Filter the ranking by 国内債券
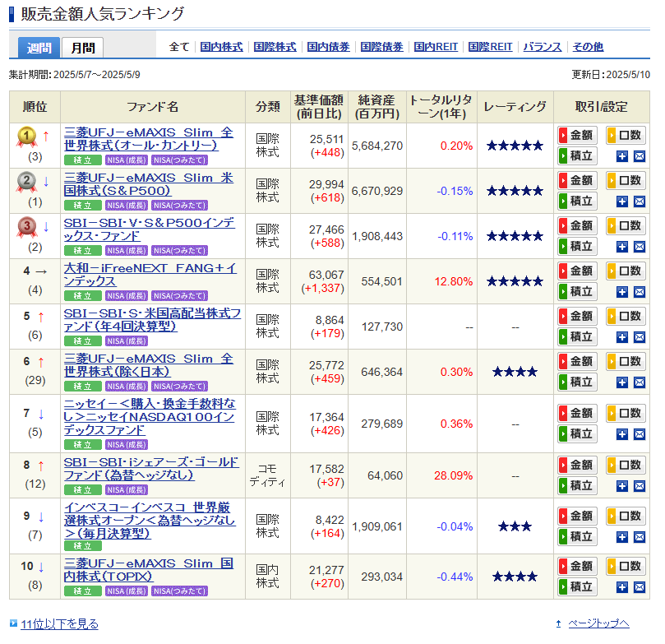The width and height of the screenshot is (665, 644). 328,47
